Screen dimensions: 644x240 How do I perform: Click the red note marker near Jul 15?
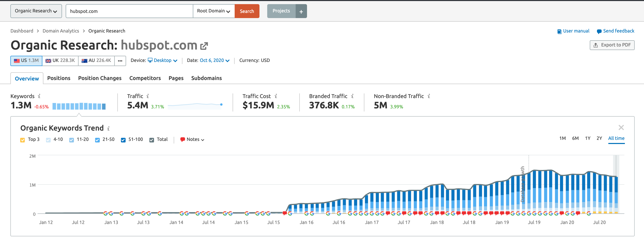(285, 213)
